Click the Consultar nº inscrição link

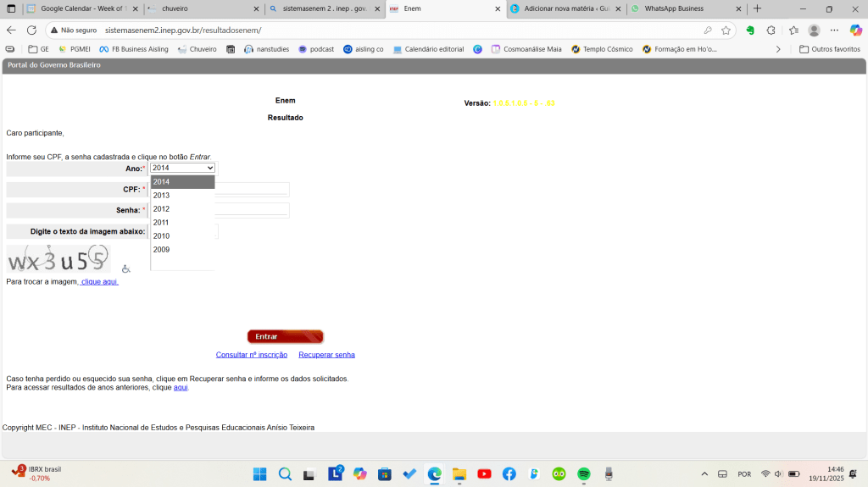(252, 355)
